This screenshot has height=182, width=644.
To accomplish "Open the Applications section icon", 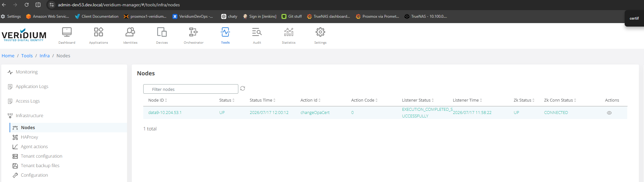I will pyautogui.click(x=99, y=32).
